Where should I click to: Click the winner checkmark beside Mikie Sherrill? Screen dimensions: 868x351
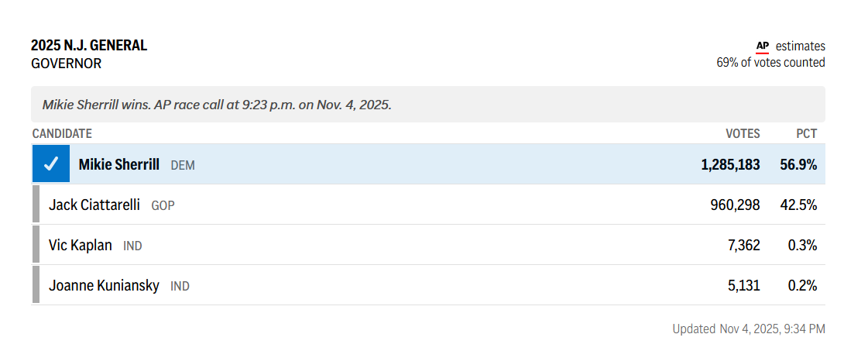[51, 164]
